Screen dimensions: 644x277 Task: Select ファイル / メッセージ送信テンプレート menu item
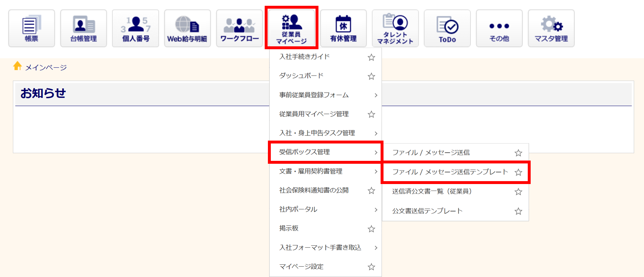tap(450, 172)
